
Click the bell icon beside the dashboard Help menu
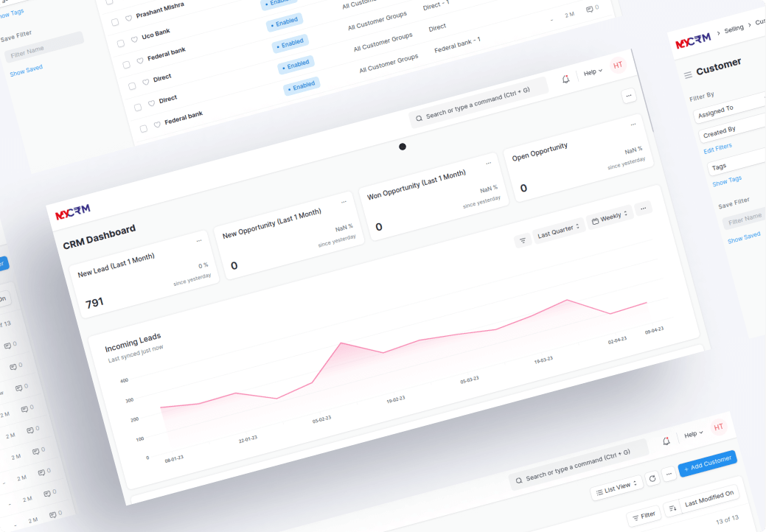click(x=565, y=79)
